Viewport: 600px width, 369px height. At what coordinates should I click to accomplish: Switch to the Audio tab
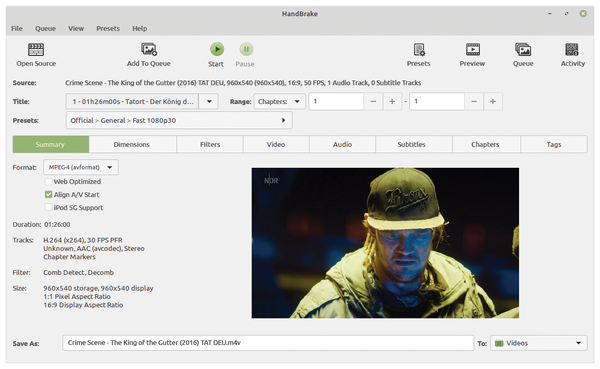(x=342, y=144)
